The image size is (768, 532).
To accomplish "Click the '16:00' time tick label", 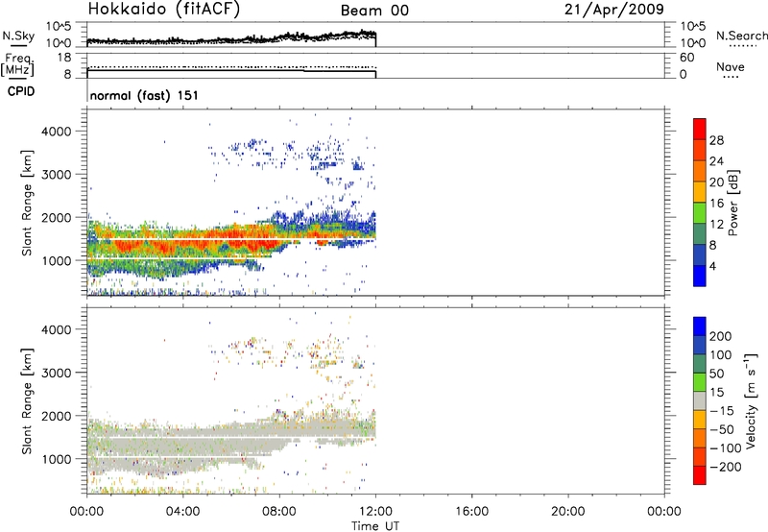I will click(x=471, y=512).
